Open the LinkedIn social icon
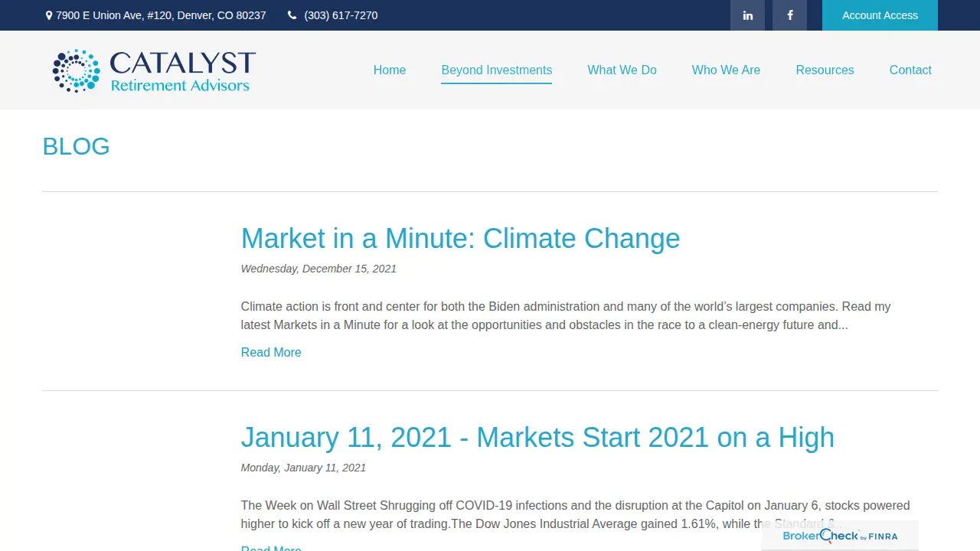Screen dimensions: 980x551 [x=747, y=15]
